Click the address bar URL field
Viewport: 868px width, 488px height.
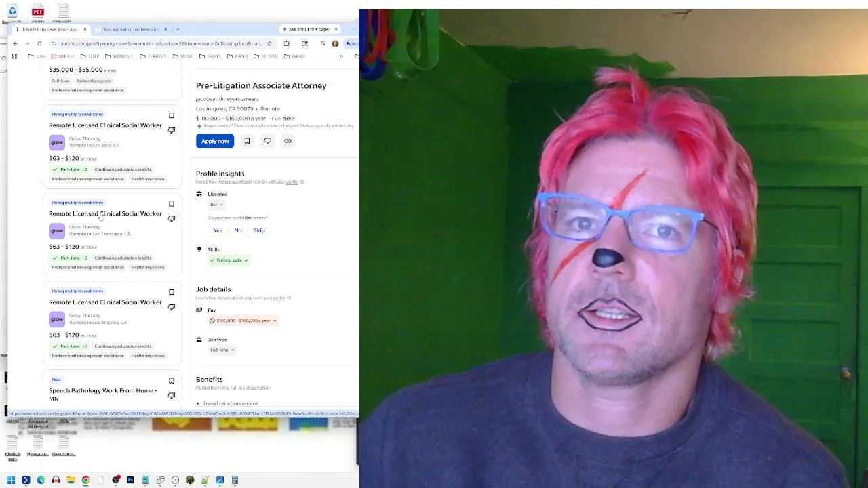pos(161,43)
